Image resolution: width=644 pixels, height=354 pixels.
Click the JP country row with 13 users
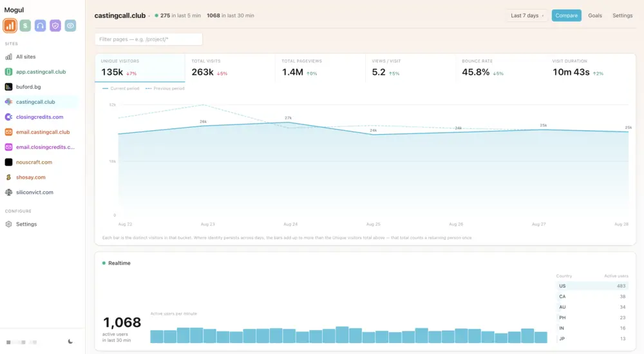point(592,339)
